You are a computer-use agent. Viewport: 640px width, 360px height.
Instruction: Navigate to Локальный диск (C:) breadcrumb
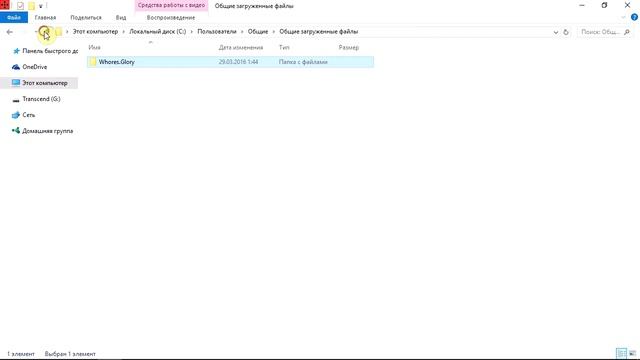[158, 31]
